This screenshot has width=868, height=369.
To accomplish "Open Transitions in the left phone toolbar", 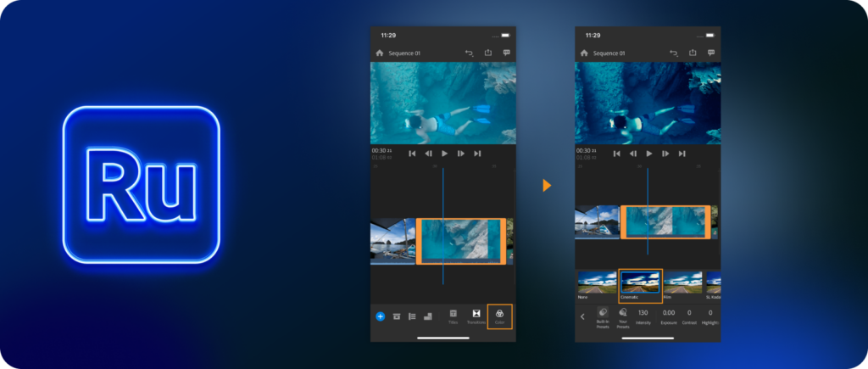I will tap(476, 316).
